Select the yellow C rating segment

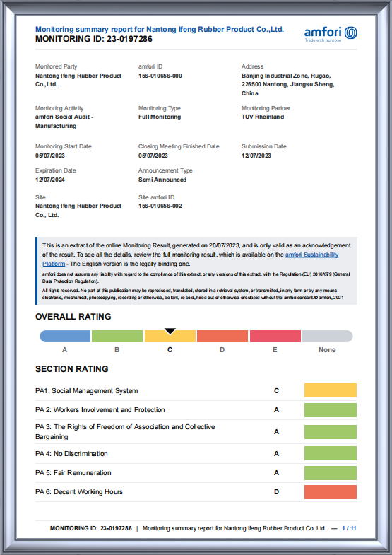(x=170, y=336)
